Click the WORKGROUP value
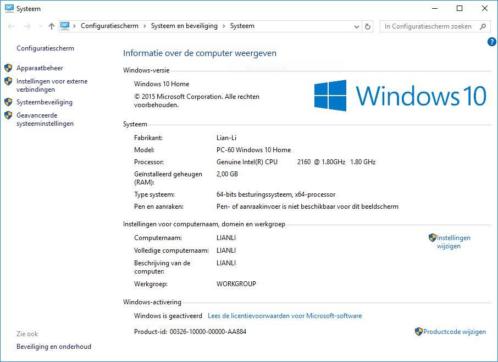498x362 pixels. coord(236,284)
